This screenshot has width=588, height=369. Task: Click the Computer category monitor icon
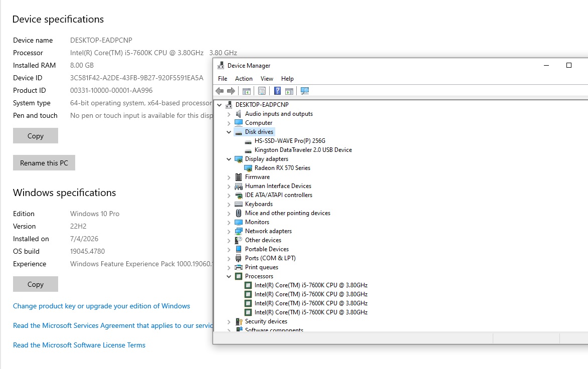pos(239,123)
